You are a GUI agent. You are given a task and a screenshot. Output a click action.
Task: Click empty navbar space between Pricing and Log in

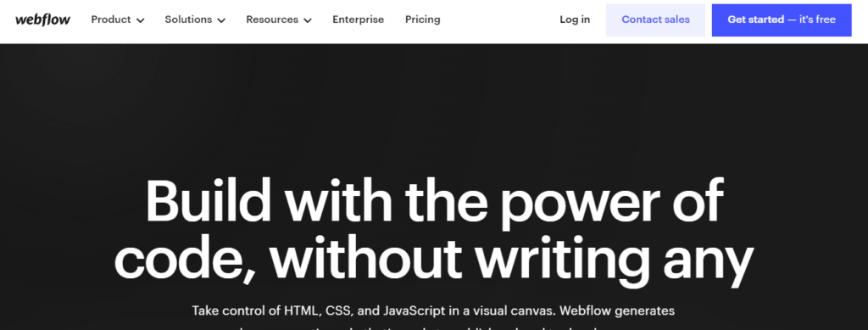(500, 20)
